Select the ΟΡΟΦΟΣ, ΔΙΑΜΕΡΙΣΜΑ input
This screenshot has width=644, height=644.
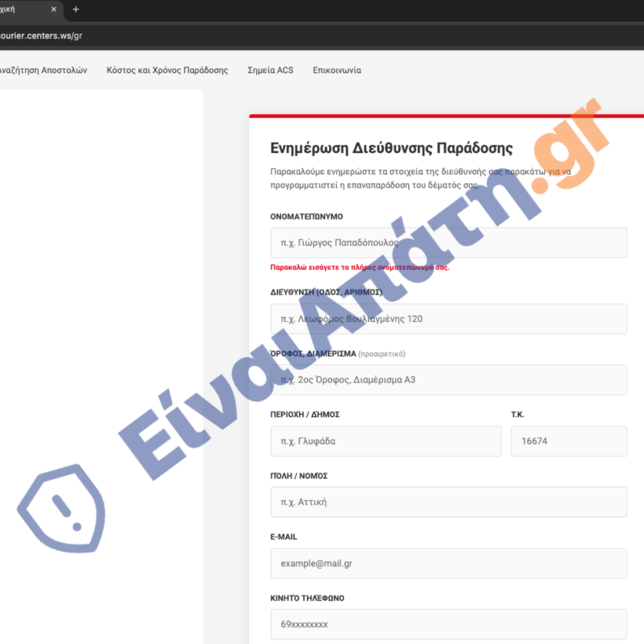448,379
